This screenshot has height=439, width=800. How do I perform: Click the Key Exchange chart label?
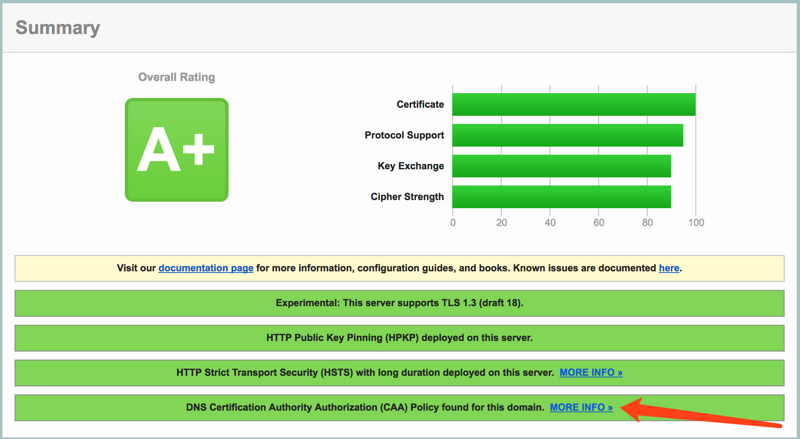(410, 166)
